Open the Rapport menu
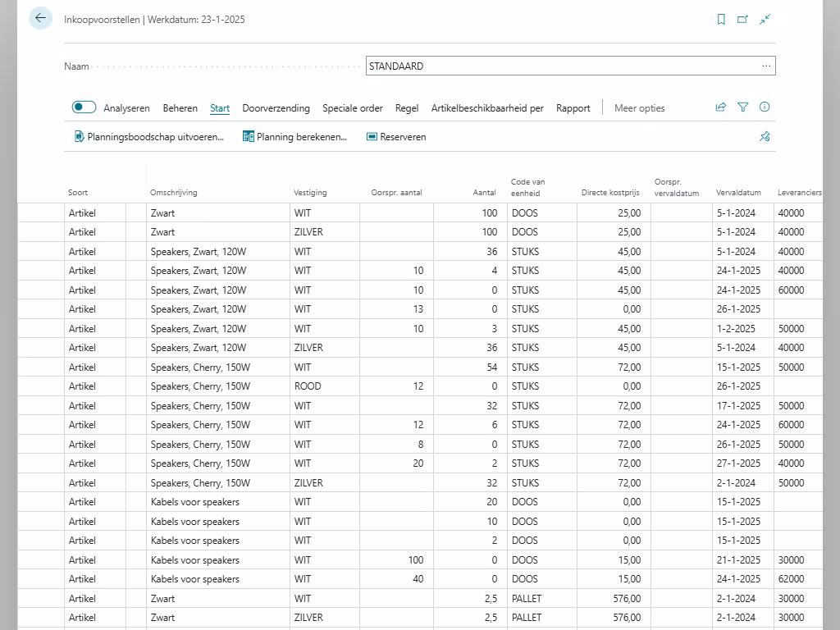Image resolution: width=840 pixels, height=630 pixels. coord(573,108)
